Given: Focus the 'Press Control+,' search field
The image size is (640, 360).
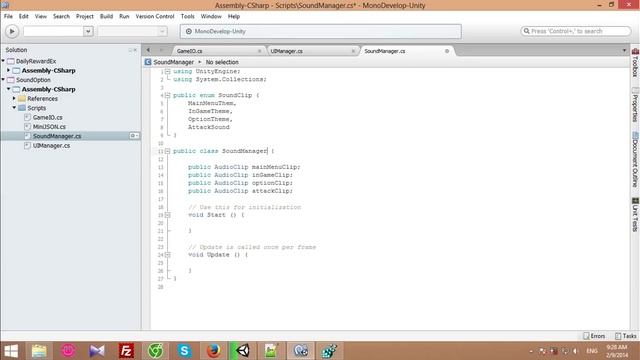Looking at the screenshot, I should point(576,31).
